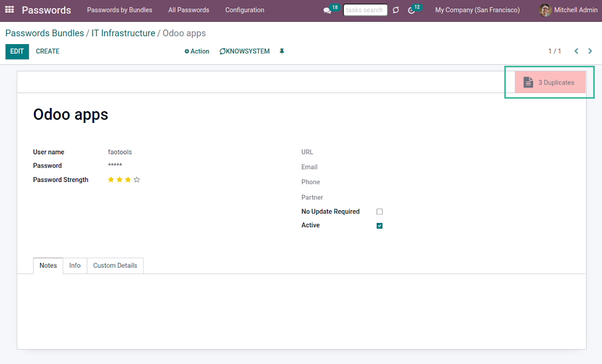
Task: Open the apps grid menu icon
Action: [10, 10]
